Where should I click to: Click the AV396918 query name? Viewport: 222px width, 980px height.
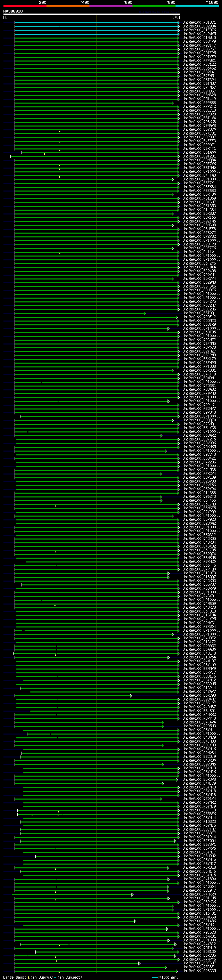(13, 11)
